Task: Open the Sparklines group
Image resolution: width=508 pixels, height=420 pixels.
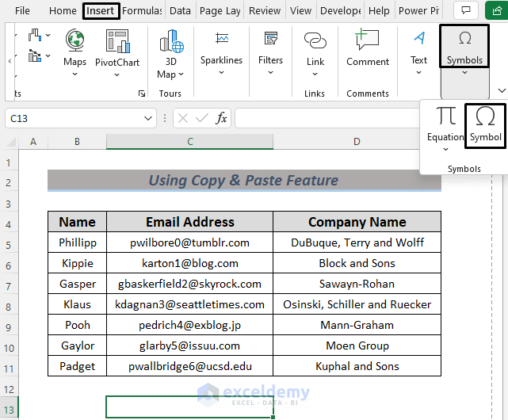Action: (x=221, y=53)
